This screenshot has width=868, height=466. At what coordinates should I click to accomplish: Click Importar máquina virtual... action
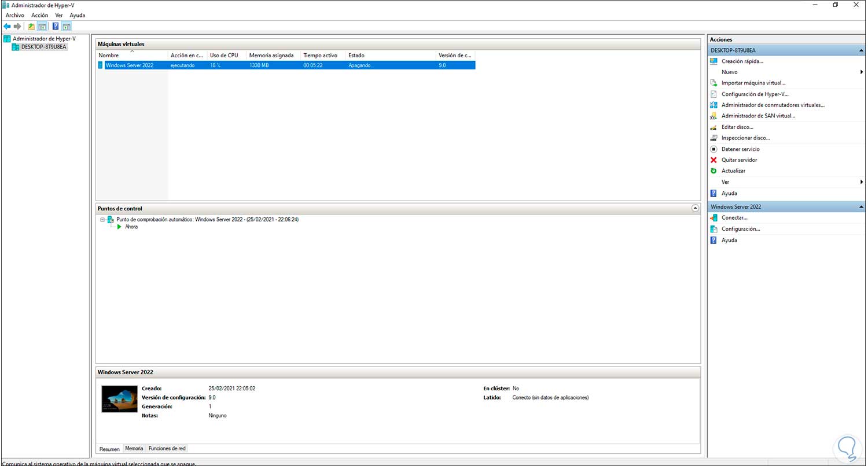[x=753, y=83]
